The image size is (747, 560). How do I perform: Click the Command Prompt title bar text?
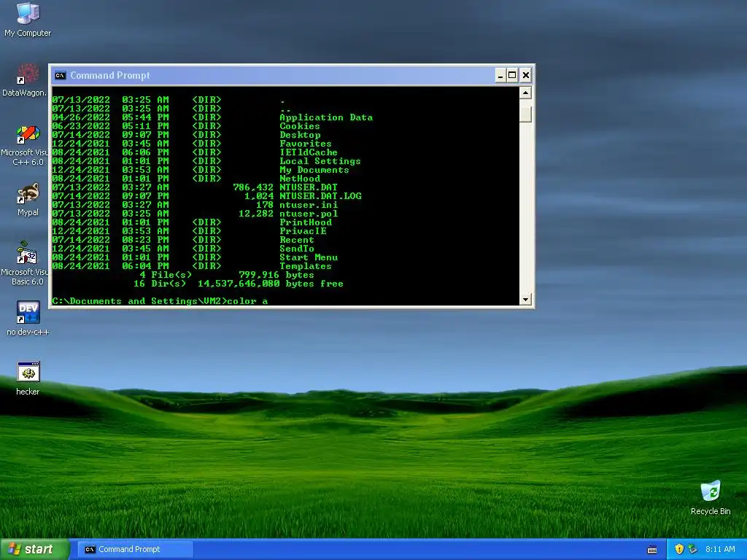[110, 75]
